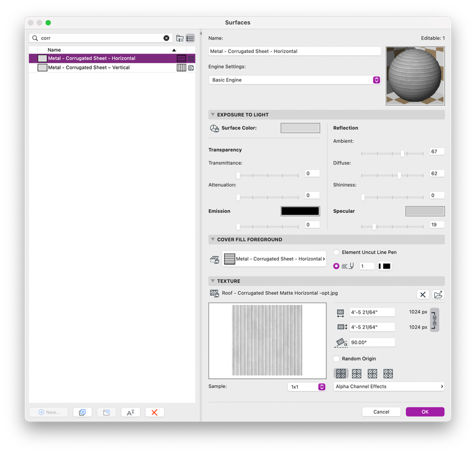476x454 pixels.
Task: Click texture rotation angle field
Action: point(372,343)
